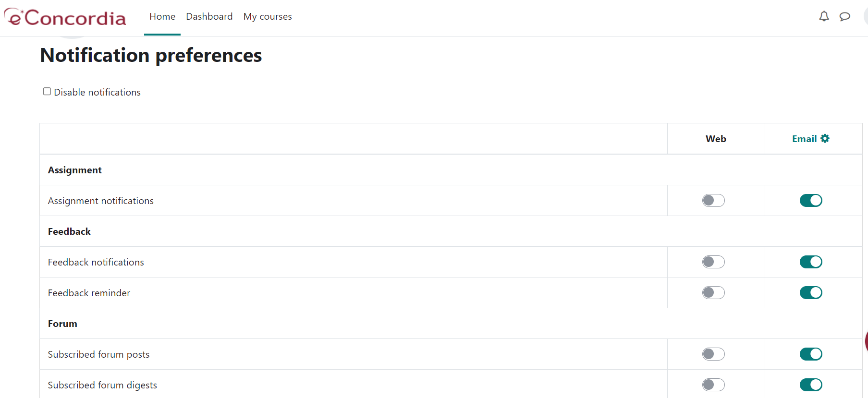Disable Email toggle for Subscribed forum posts
This screenshot has height=398, width=868.
[811, 354]
